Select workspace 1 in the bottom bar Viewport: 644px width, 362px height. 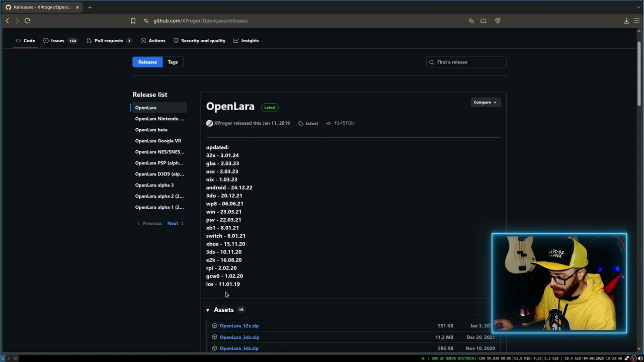[3, 358]
